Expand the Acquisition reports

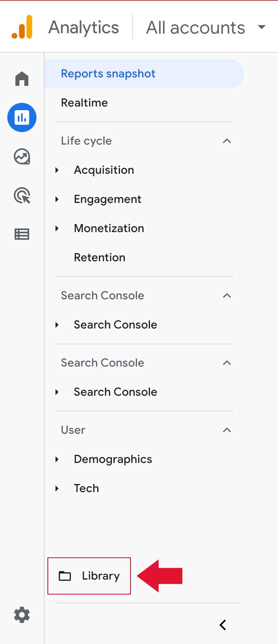point(57,170)
